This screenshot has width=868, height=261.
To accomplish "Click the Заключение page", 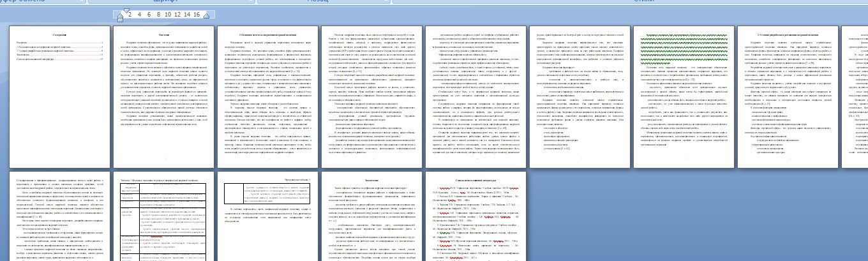I will tap(370, 217).
